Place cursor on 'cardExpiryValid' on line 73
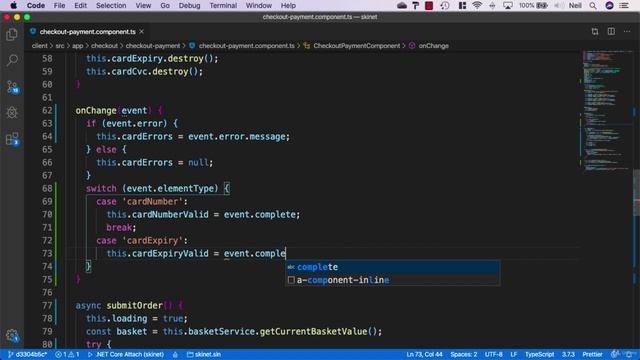 [x=170, y=253]
